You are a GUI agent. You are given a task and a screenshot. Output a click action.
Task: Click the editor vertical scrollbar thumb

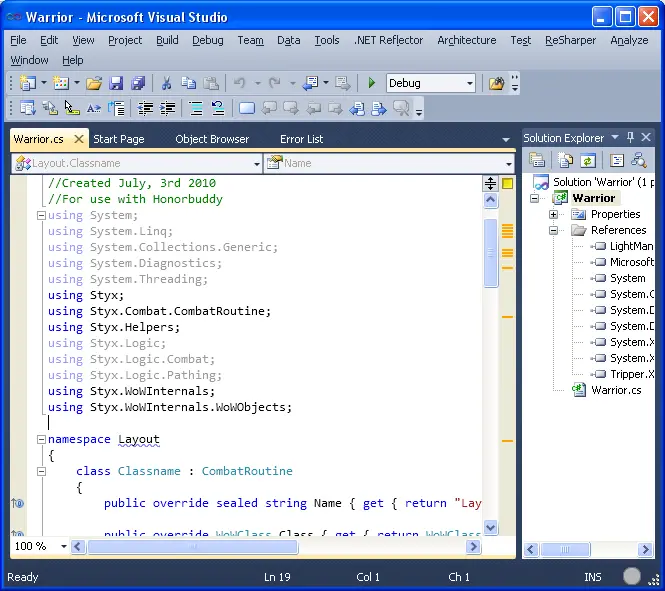pos(491,253)
